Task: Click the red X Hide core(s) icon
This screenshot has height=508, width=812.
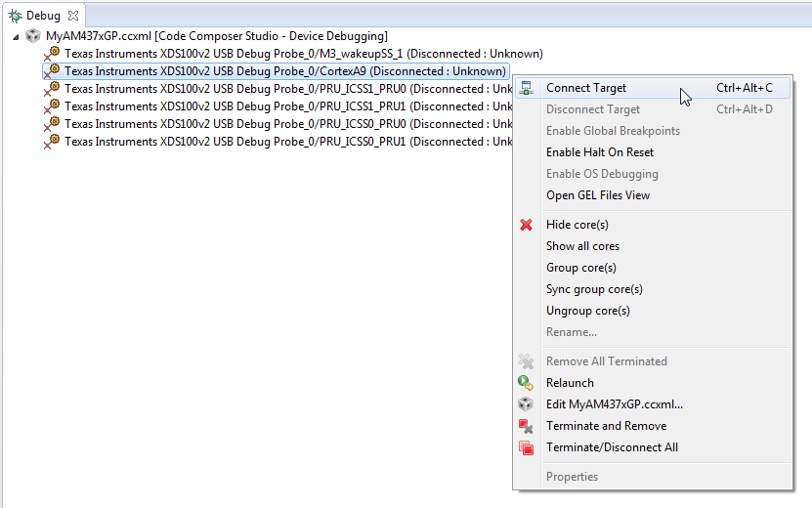Action: 527,225
